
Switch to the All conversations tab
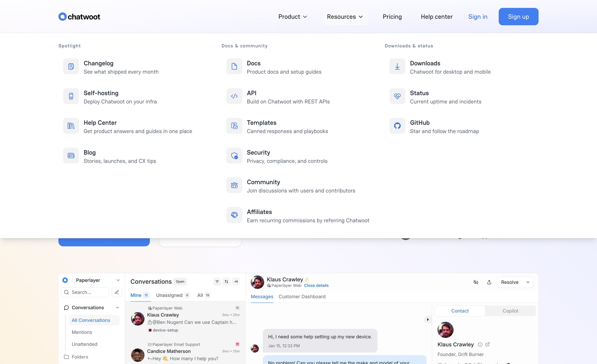(204, 295)
